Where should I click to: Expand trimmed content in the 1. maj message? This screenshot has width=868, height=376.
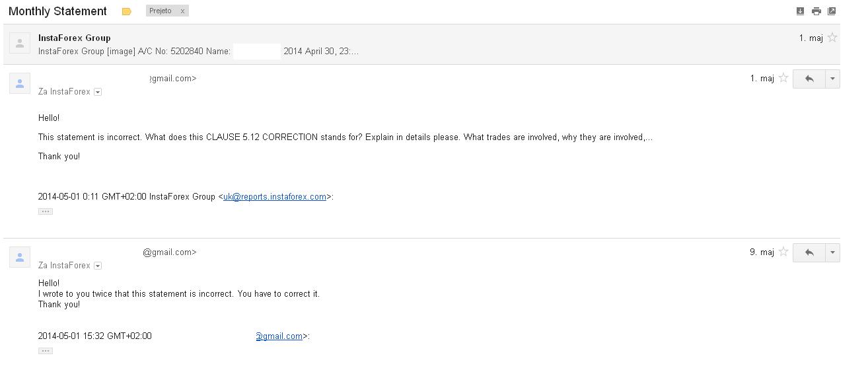pos(46,211)
